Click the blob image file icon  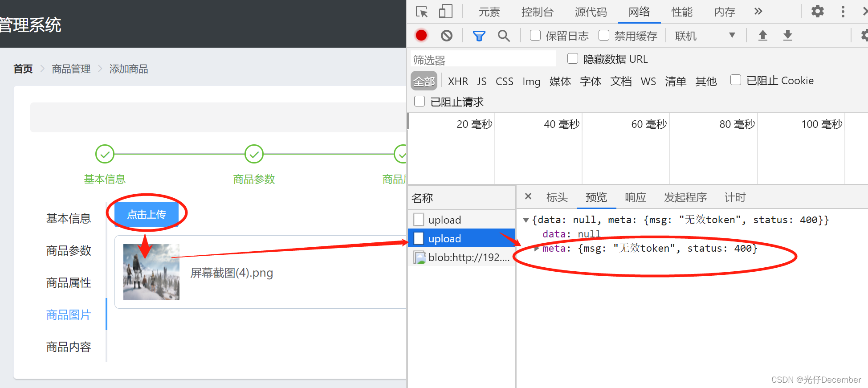pos(419,257)
